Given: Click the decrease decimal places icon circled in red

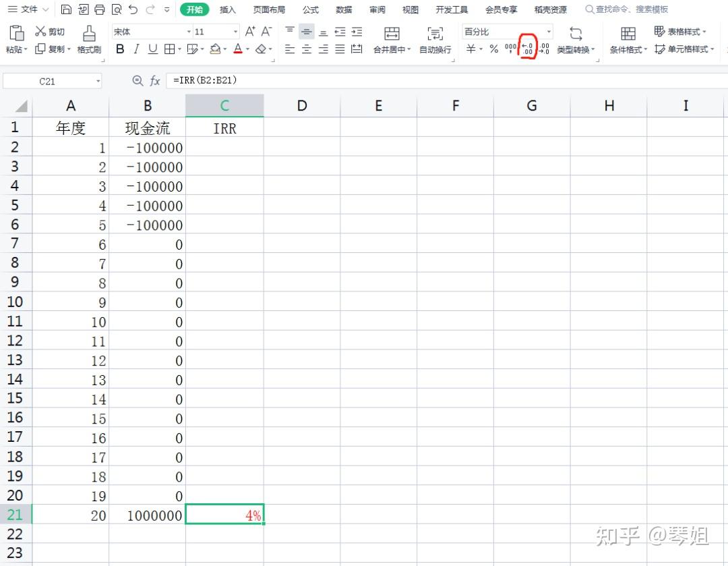Looking at the screenshot, I should [527, 48].
